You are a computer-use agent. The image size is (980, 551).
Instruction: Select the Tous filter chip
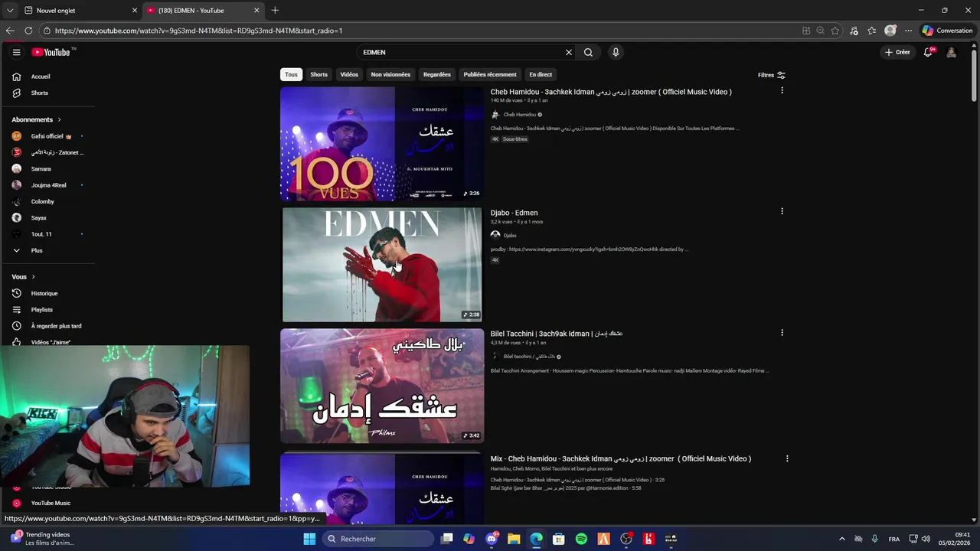pos(291,74)
